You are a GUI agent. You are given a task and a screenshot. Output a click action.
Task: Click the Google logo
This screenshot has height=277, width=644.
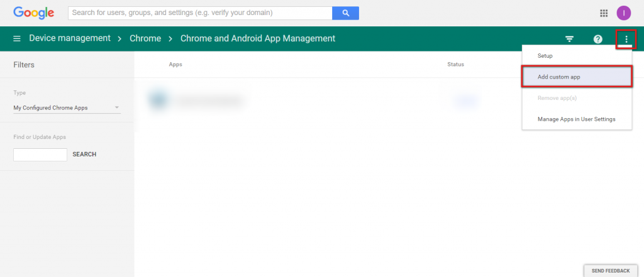(34, 13)
